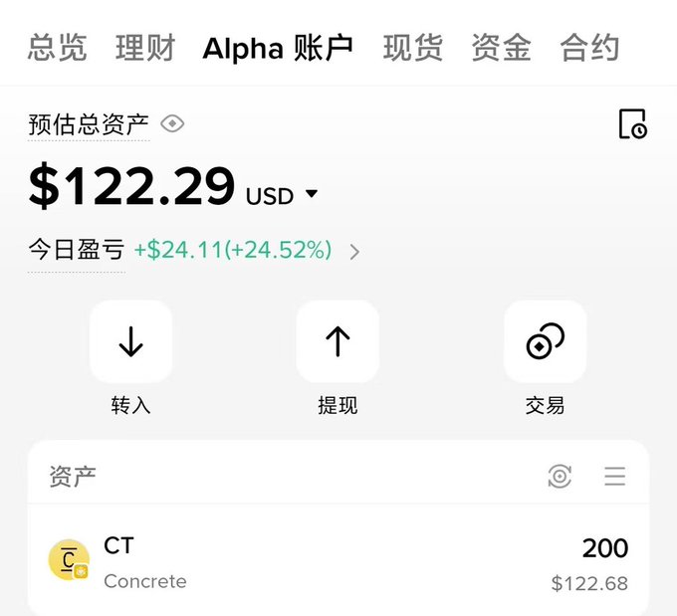Viewport: 677px width, 616px height.
Task: Click the +$24.11 profit amount
Action: (178, 250)
